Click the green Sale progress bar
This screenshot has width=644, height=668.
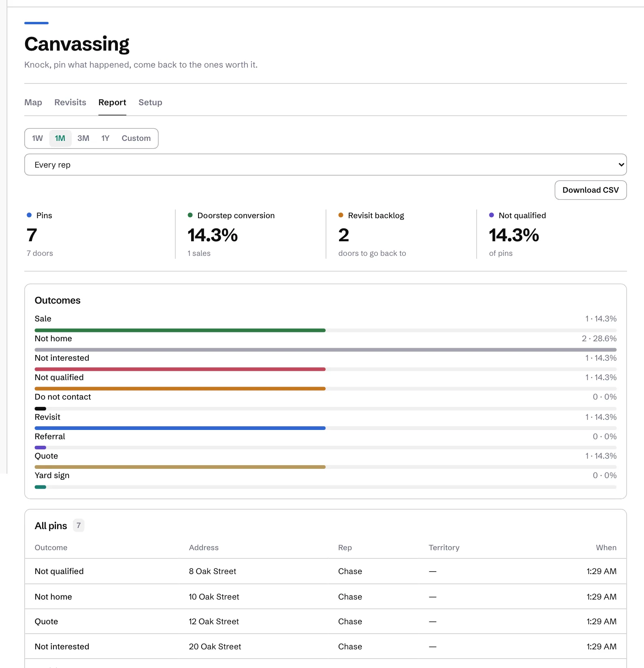coord(180,330)
